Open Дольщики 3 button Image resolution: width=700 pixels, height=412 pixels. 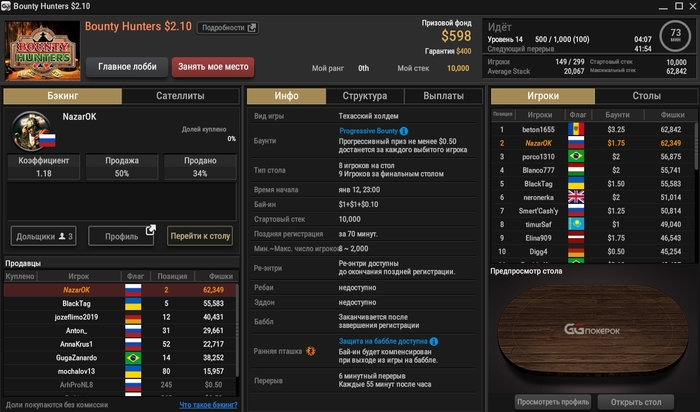(44, 236)
